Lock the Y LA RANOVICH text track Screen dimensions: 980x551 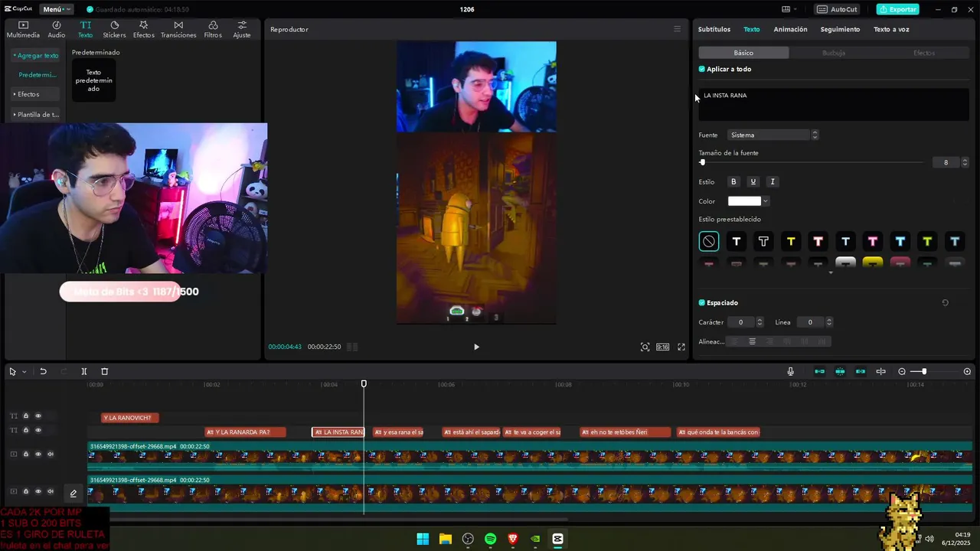[25, 416]
